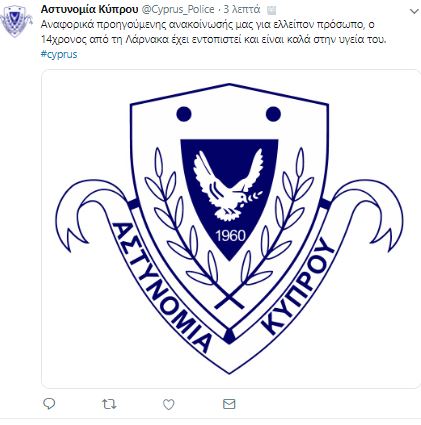The height and width of the screenshot is (425, 421).
Task: Open the Αστυνομία Κύπρου account name link
Action: 89,9
